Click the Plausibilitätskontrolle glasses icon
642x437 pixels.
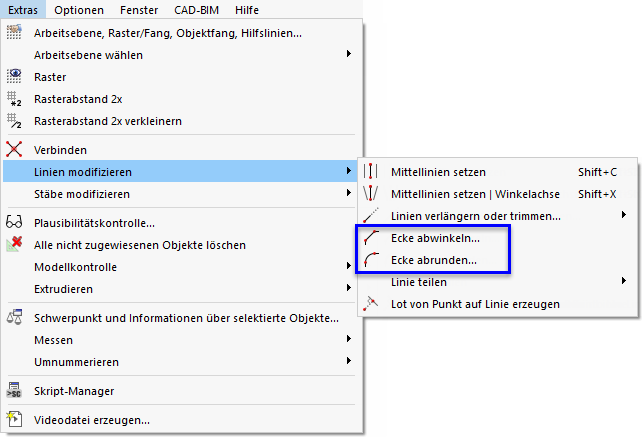click(14, 223)
